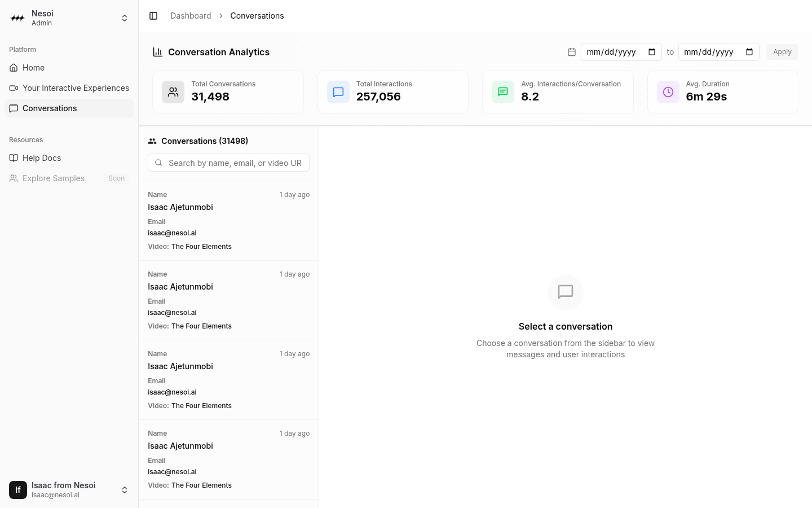Click the Total Interactions chat icon
This screenshot has width=812, height=508.
click(338, 92)
